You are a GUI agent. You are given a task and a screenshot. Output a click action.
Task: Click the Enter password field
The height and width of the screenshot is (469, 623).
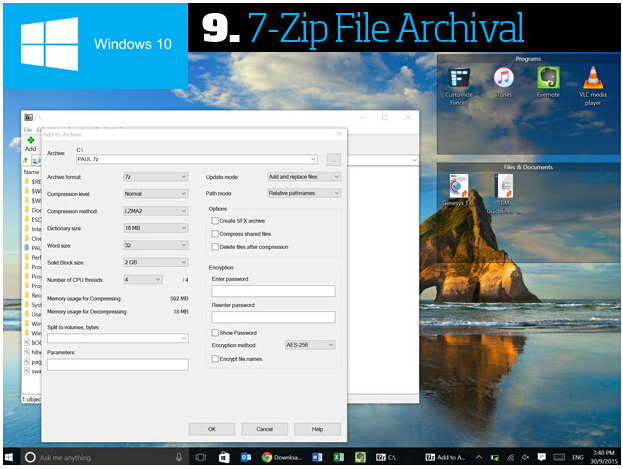tap(273, 291)
